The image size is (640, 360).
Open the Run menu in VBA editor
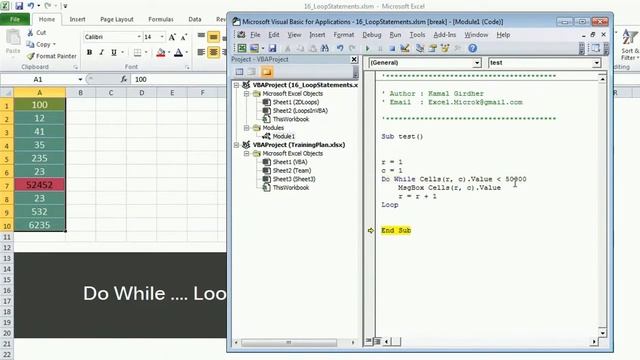coord(395,35)
